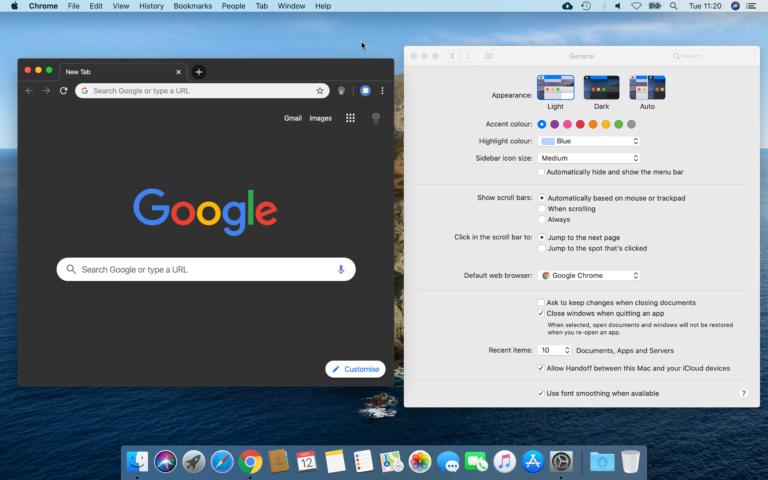Viewport: 768px width, 480px height.
Task: Select Automatically based on mouse or trackpad
Action: point(541,198)
